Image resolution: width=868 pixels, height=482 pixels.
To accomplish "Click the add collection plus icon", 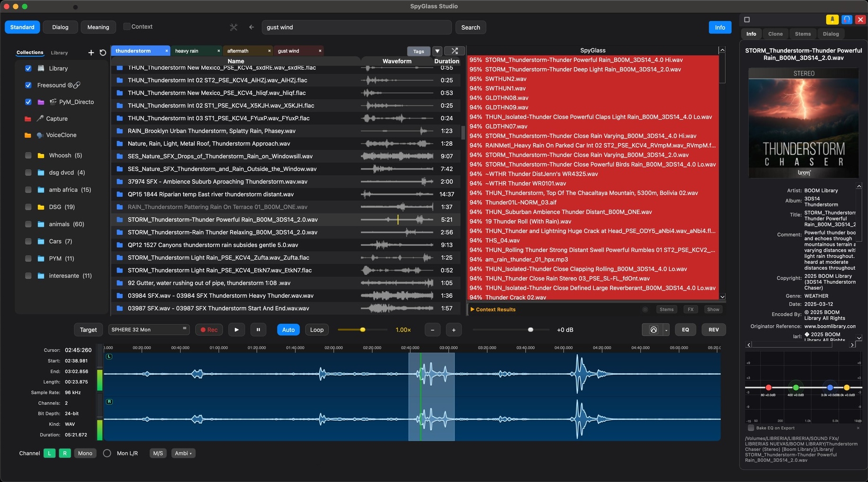I will click(91, 53).
